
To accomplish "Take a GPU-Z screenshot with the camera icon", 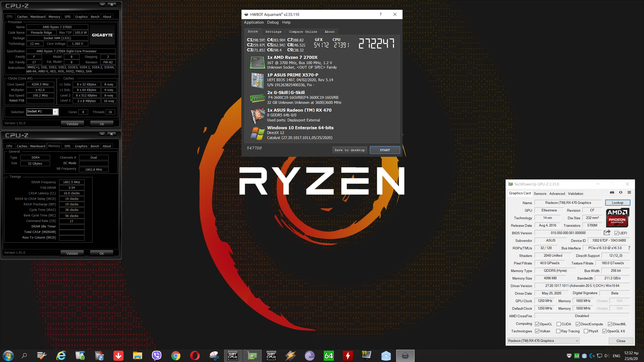I will tap(612, 192).
